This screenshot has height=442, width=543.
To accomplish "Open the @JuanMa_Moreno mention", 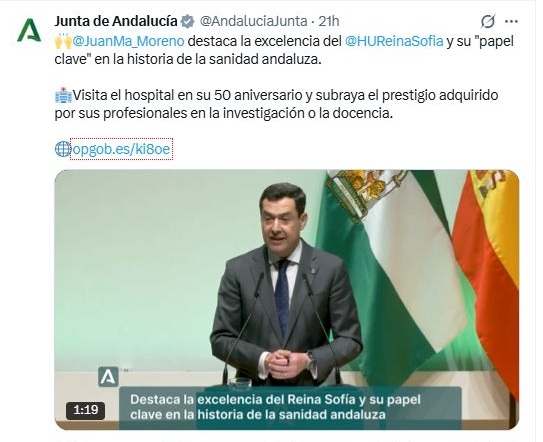I will click(x=128, y=41).
